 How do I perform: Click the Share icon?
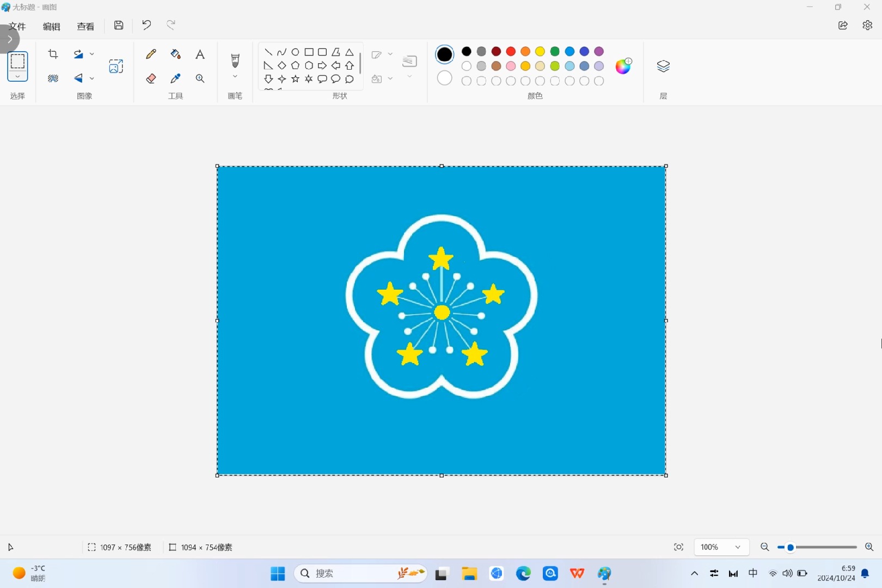tap(843, 25)
